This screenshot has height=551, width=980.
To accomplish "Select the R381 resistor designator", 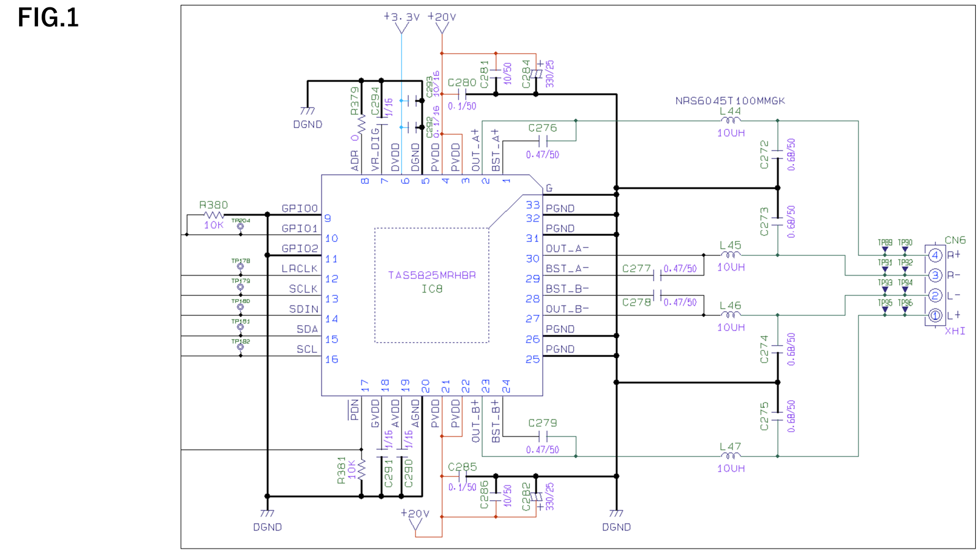I will pyautogui.click(x=341, y=470).
